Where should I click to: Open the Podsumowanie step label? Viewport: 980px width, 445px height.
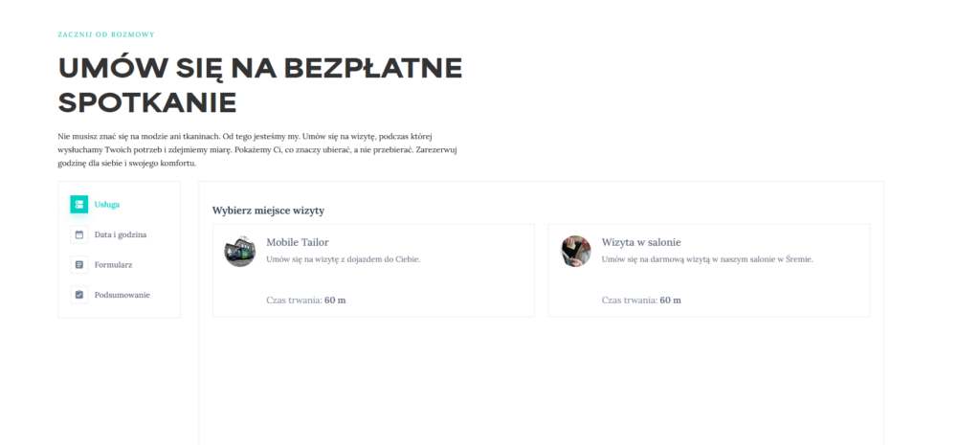[x=122, y=295]
